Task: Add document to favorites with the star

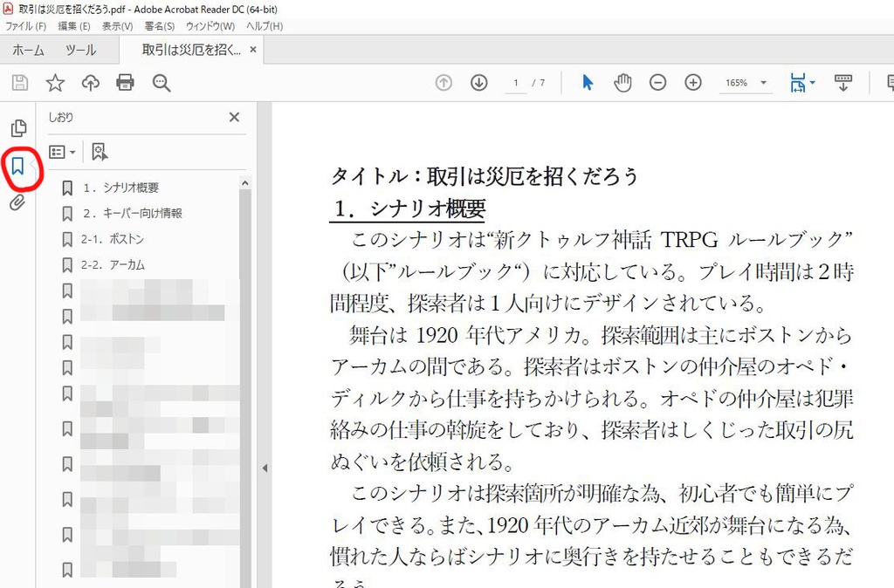Action: [54, 82]
